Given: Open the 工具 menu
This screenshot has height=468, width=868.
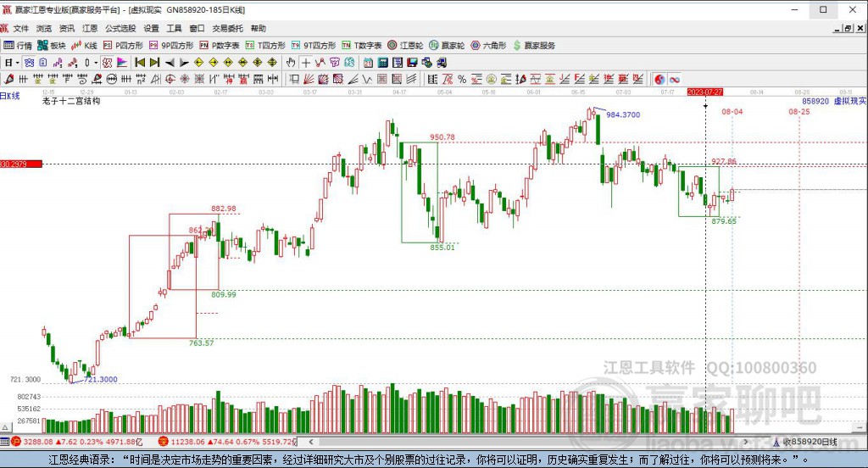Looking at the screenshot, I should click(174, 28).
